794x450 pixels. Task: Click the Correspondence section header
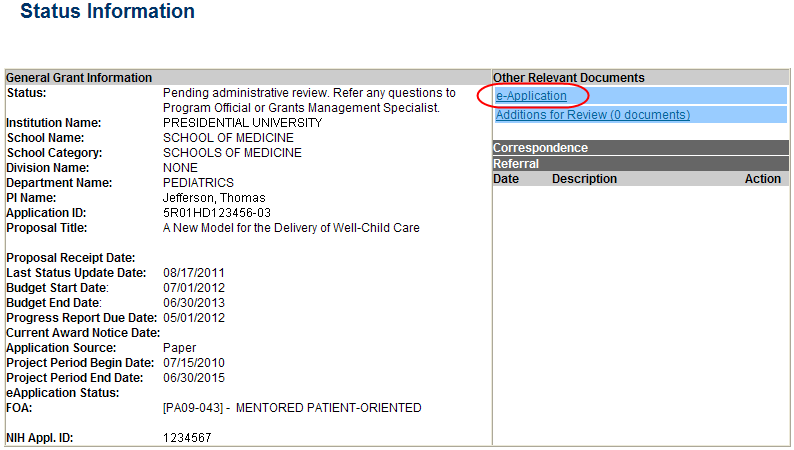pos(540,148)
